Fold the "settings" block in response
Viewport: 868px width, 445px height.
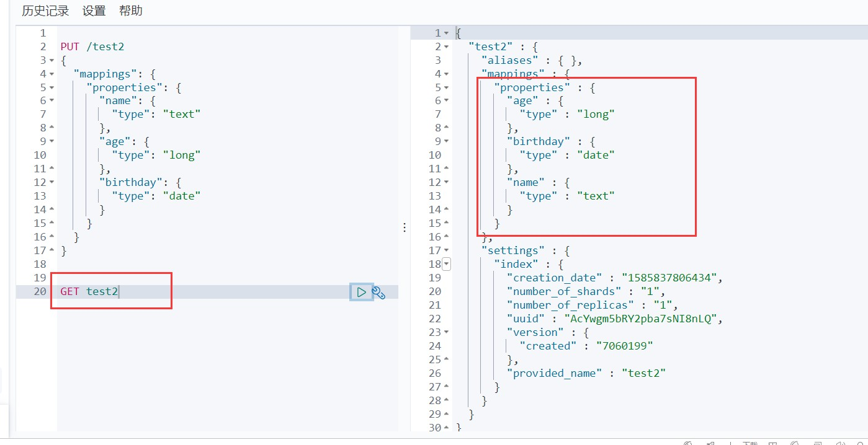coord(447,251)
